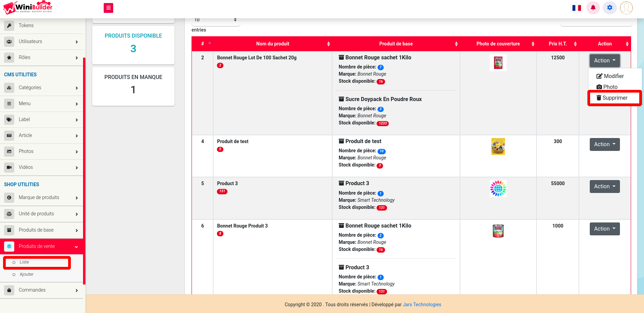Screen dimensions: 644x313
Task: Open the notifications bell
Action: (593, 7)
